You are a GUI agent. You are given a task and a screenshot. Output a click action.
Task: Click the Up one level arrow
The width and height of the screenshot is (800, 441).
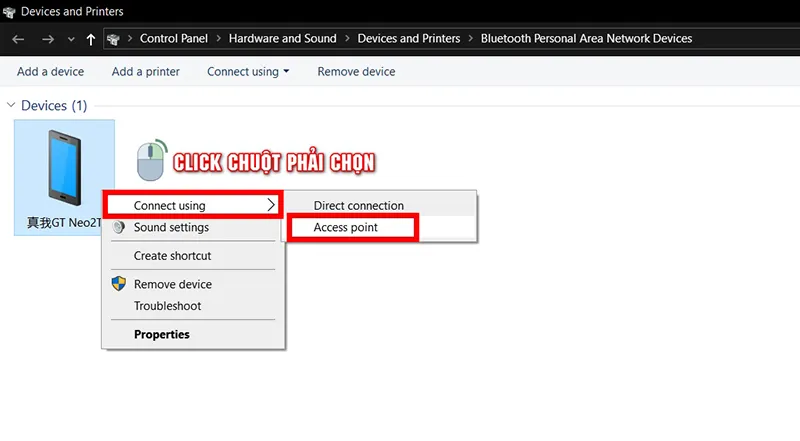(x=91, y=39)
